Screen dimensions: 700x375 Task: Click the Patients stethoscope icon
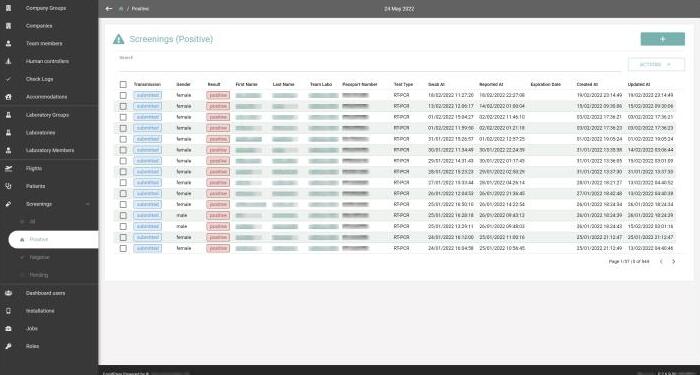click(x=8, y=186)
